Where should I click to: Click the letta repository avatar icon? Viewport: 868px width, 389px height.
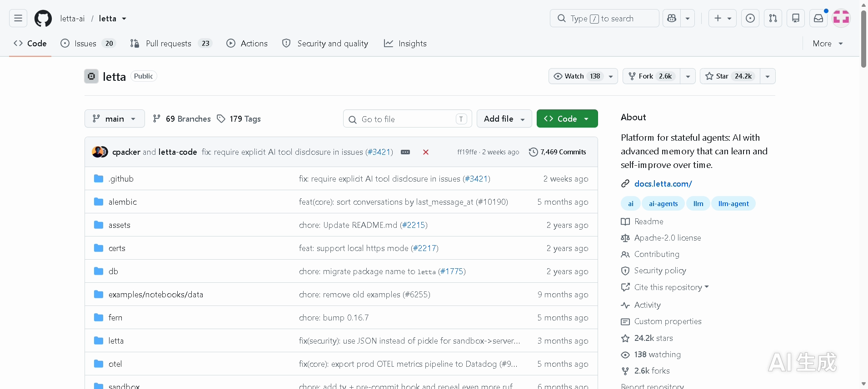coord(91,76)
